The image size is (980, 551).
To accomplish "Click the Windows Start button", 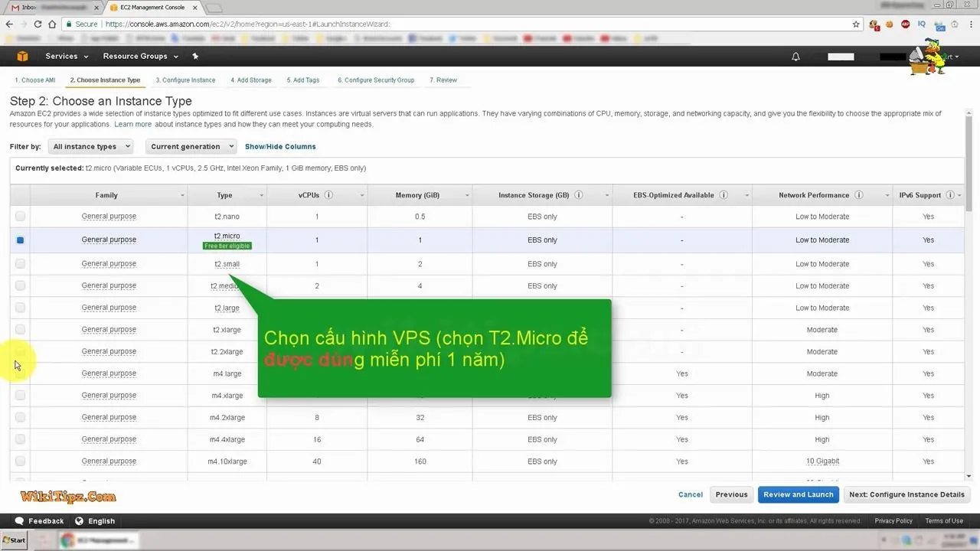I will (14, 540).
